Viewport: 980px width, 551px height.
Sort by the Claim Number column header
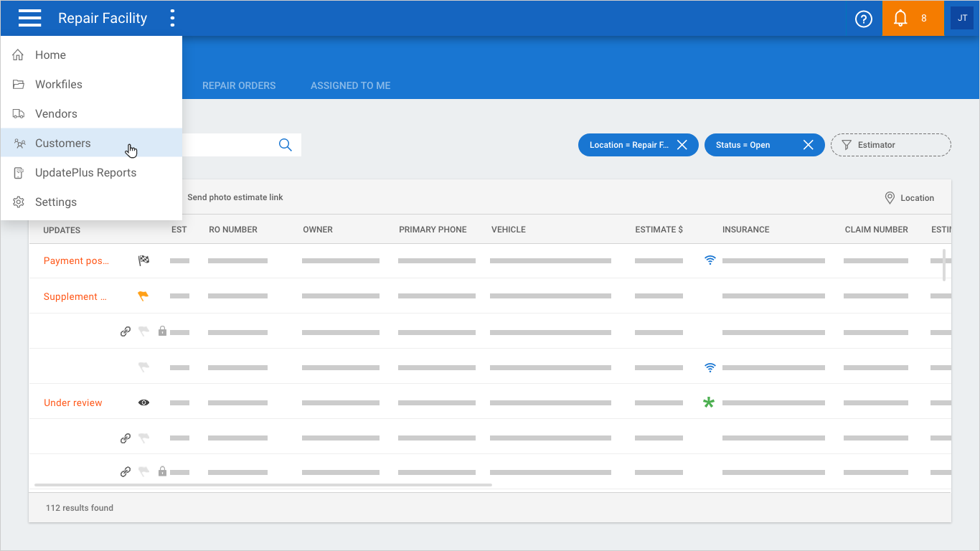pyautogui.click(x=877, y=230)
